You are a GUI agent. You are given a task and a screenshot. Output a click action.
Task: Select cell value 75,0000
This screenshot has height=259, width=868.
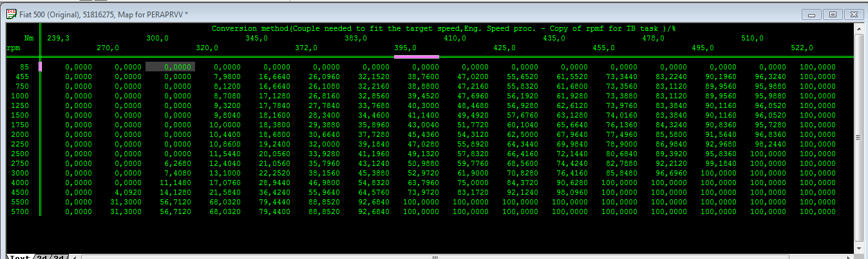point(472,183)
